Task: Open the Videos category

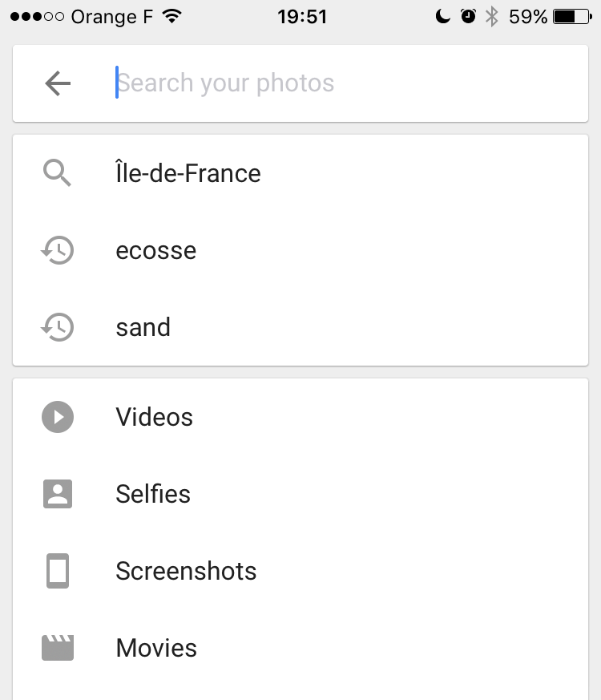Action: pos(155,417)
